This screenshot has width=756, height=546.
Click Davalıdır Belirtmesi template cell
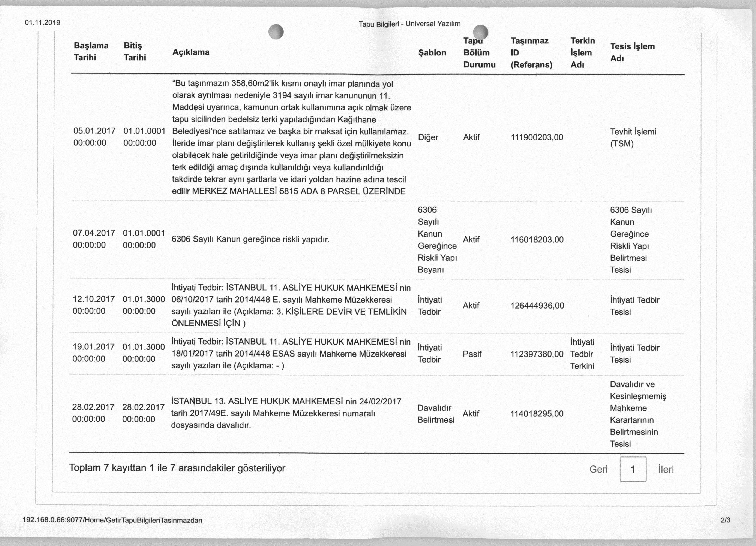tap(436, 414)
